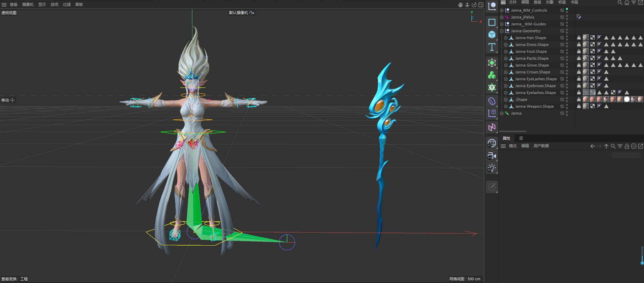The width and height of the screenshot is (644, 283).
Task: Click the green Volume Builder cubes icon
Action: click(x=492, y=75)
